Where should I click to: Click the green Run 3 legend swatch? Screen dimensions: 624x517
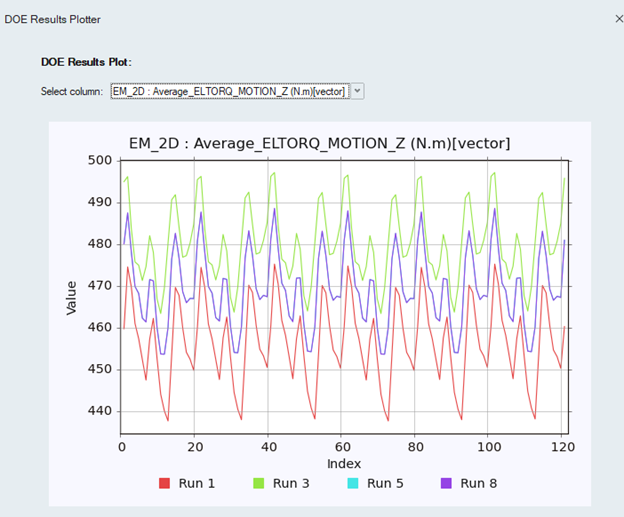[257, 484]
